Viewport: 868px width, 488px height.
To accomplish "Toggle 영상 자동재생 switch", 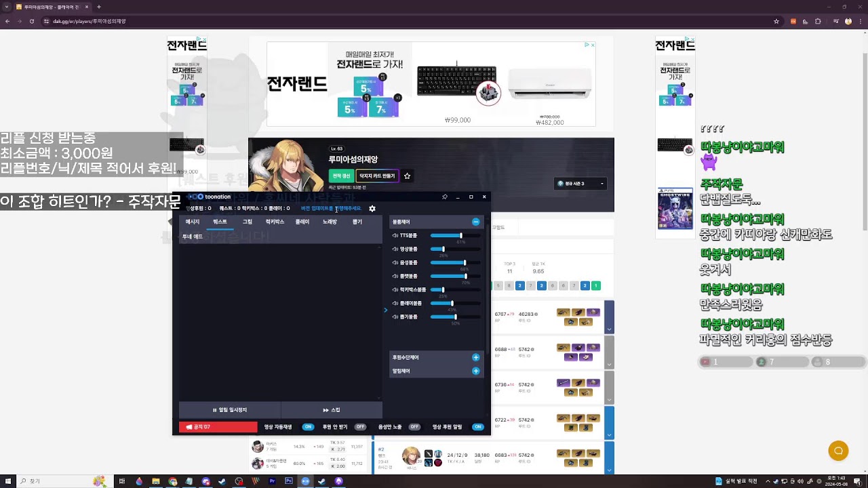I will 308,427.
